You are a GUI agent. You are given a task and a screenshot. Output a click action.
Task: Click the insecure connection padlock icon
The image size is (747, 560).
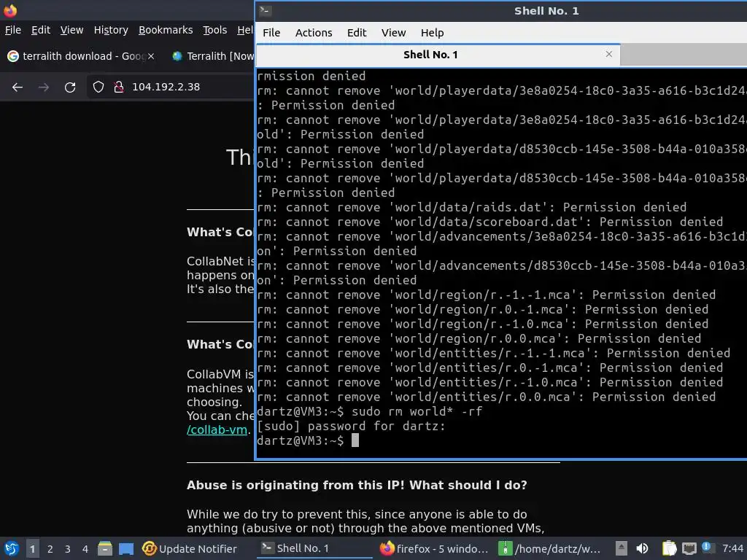pos(119,87)
